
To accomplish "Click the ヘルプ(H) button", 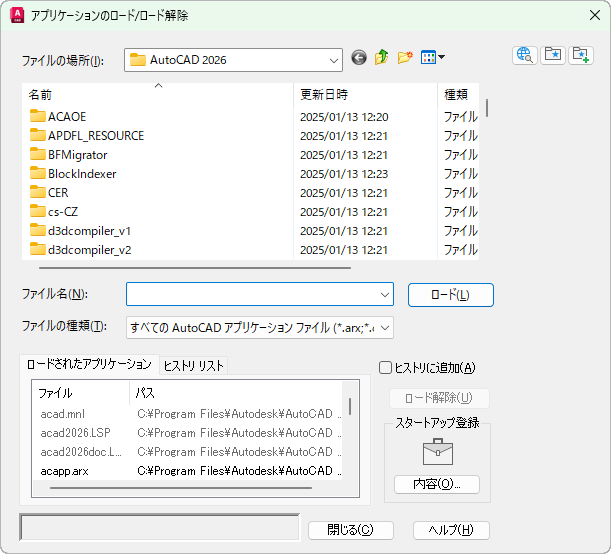I will coord(451,530).
